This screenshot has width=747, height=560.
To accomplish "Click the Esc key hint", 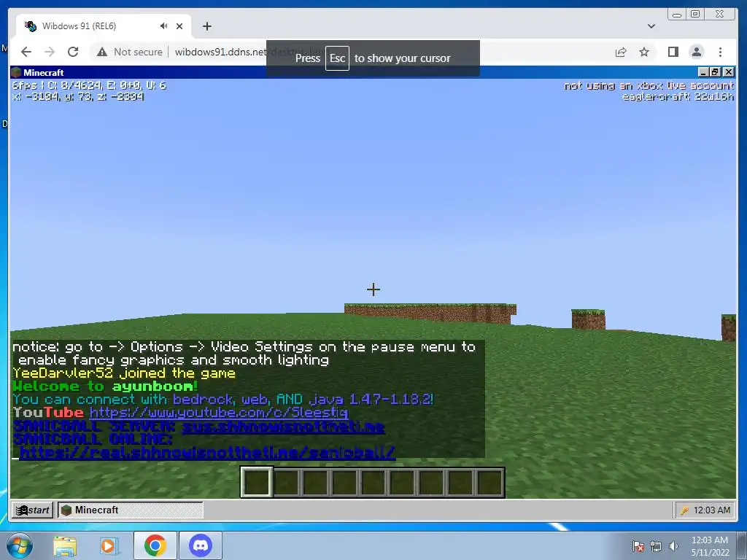I will pos(337,58).
